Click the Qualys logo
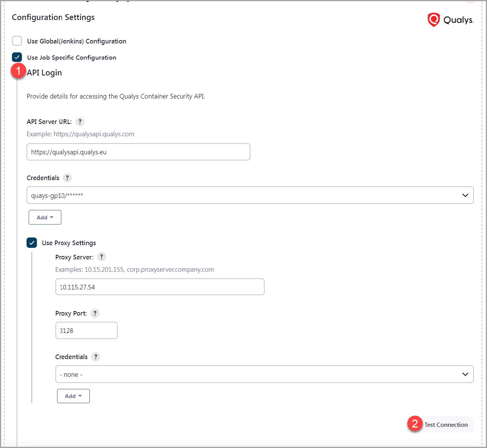This screenshot has width=487, height=448. pos(451,19)
